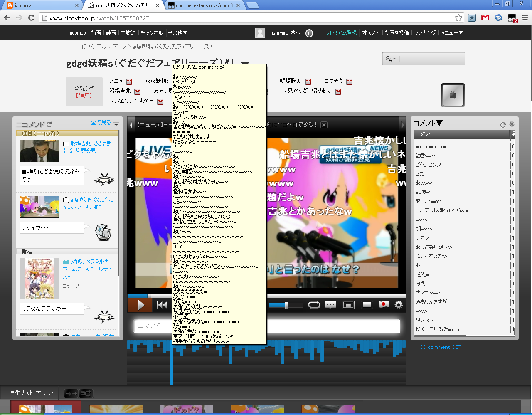Open チャンネル in the top bar
This screenshot has width=532, height=415.
pos(152,33)
